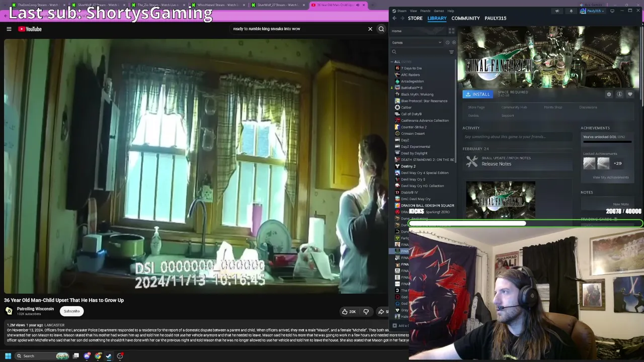The width and height of the screenshot is (644, 362).
Task: Select Dead by Daylight in library
Action: click(414, 153)
